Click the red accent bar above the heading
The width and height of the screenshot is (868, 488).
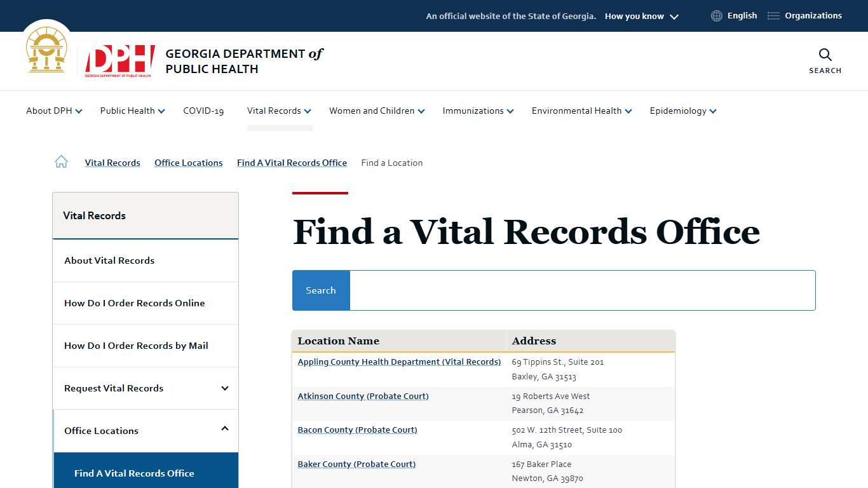coord(320,196)
